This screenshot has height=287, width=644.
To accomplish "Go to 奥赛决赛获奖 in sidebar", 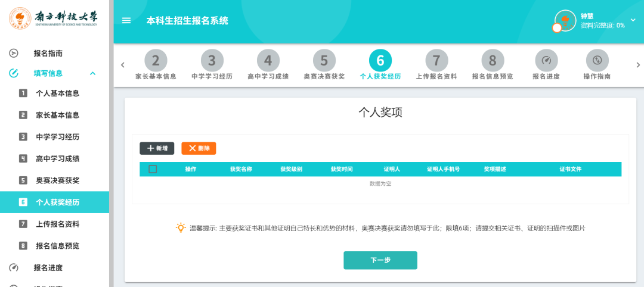I will 57,180.
